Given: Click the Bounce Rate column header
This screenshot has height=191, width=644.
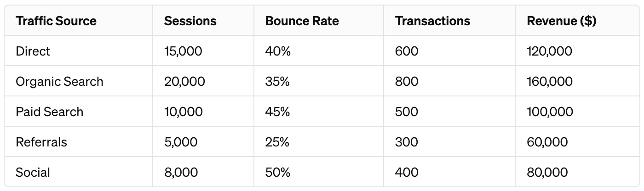Looking at the screenshot, I should click(x=302, y=21).
